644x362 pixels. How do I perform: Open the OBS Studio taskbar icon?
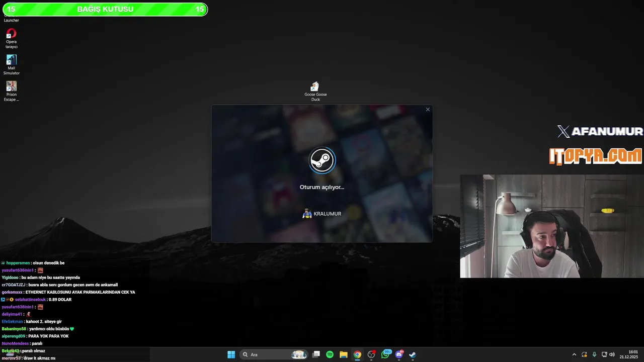(x=371, y=354)
